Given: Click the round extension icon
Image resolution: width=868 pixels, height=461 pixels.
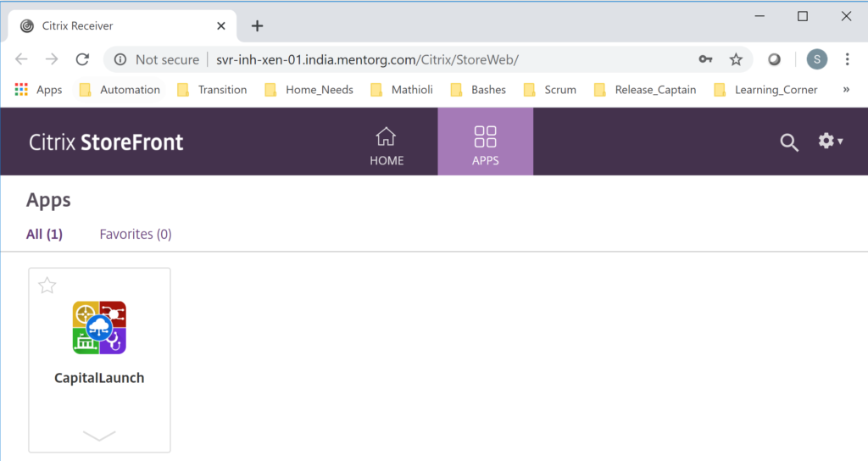Looking at the screenshot, I should click(x=774, y=59).
